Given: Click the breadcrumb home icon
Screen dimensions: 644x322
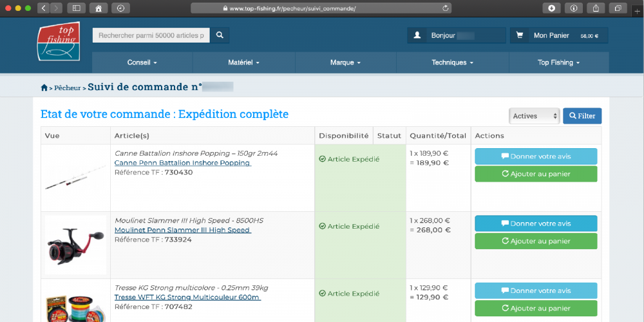Looking at the screenshot, I should [44, 88].
